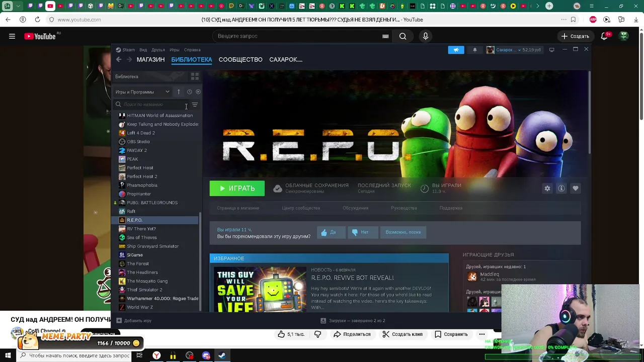Go forward with Steam's right arrow
644x362 pixels.
(129, 59)
